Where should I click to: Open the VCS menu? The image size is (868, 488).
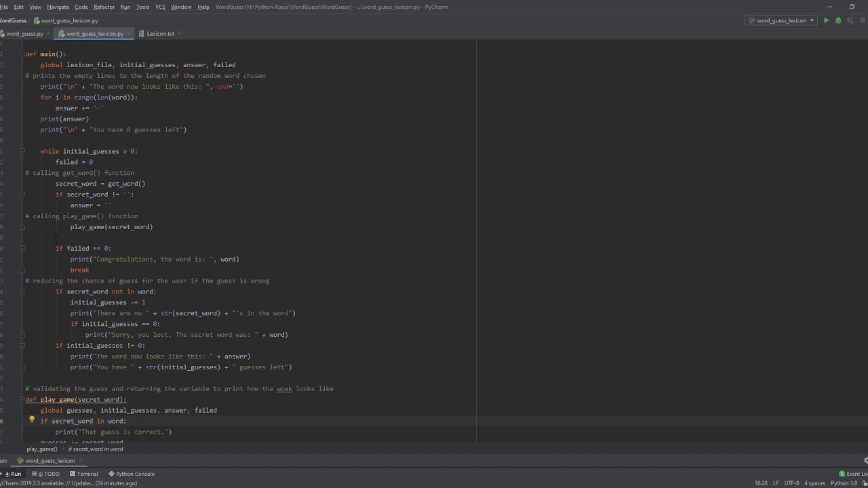click(160, 7)
